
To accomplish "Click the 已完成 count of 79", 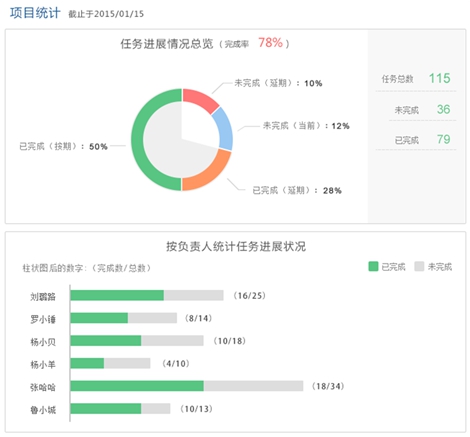I will pos(443,139).
